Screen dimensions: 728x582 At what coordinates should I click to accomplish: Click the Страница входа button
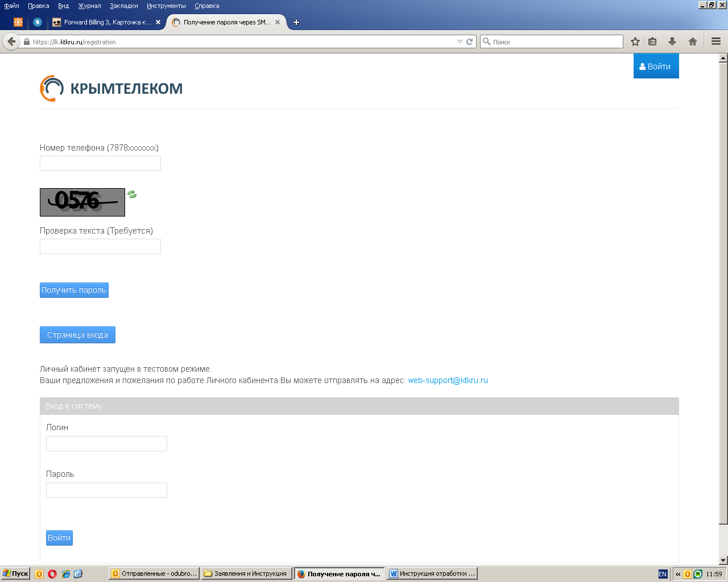(77, 335)
